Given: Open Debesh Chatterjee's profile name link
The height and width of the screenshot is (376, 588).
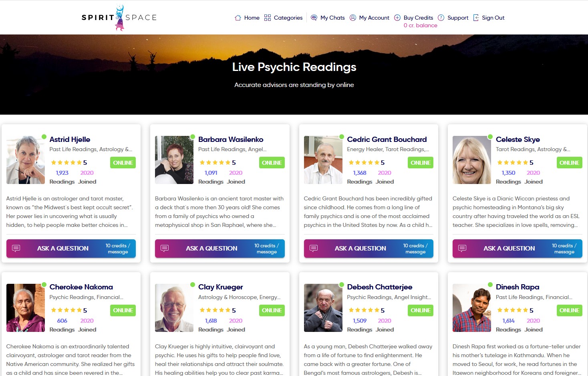Looking at the screenshot, I should pyautogui.click(x=380, y=287).
